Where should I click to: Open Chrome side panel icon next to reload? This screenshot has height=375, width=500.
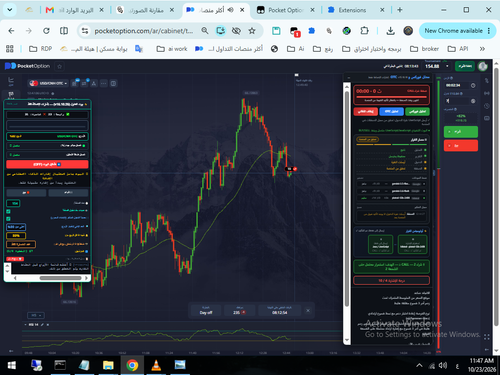tap(64, 31)
